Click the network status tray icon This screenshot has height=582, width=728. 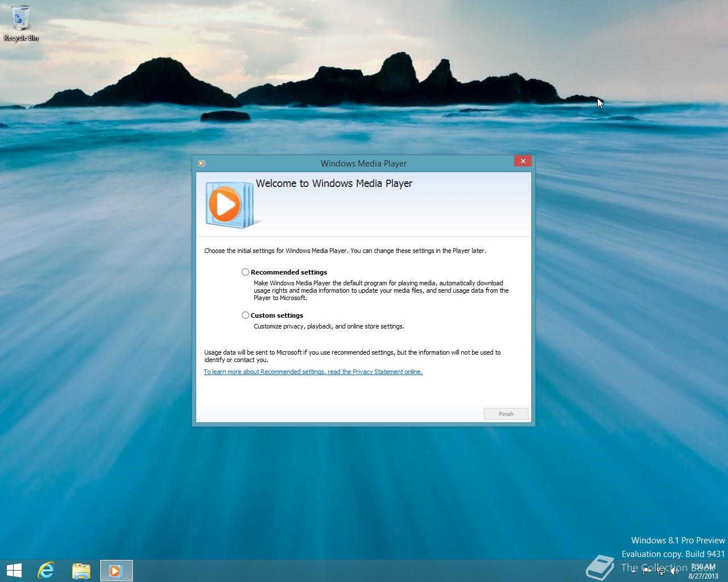click(x=661, y=571)
